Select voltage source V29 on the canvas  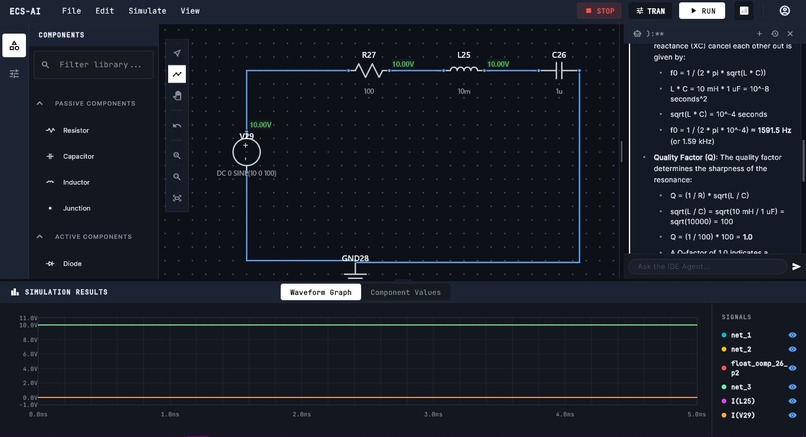tap(246, 152)
